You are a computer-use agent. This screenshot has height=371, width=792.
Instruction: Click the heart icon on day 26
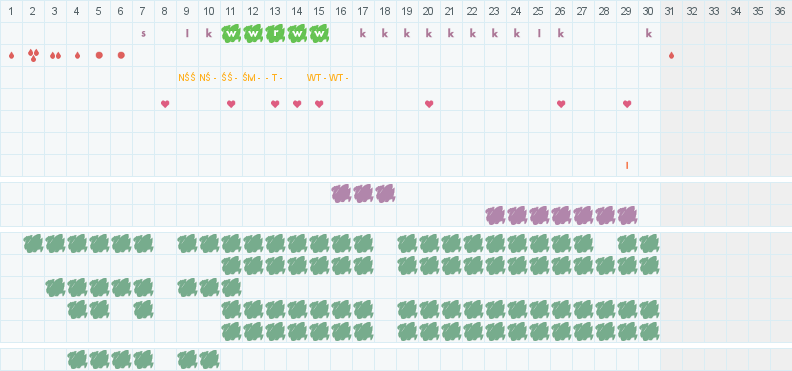click(x=561, y=104)
